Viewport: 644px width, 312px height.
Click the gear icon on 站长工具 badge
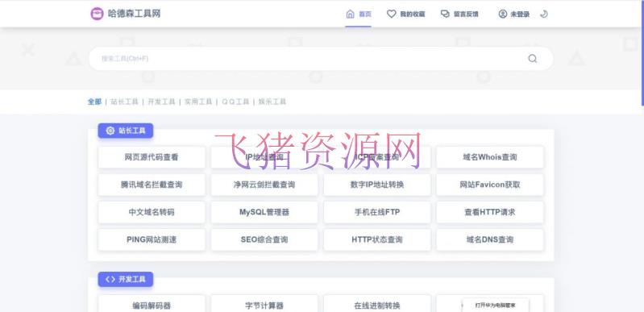pos(110,131)
